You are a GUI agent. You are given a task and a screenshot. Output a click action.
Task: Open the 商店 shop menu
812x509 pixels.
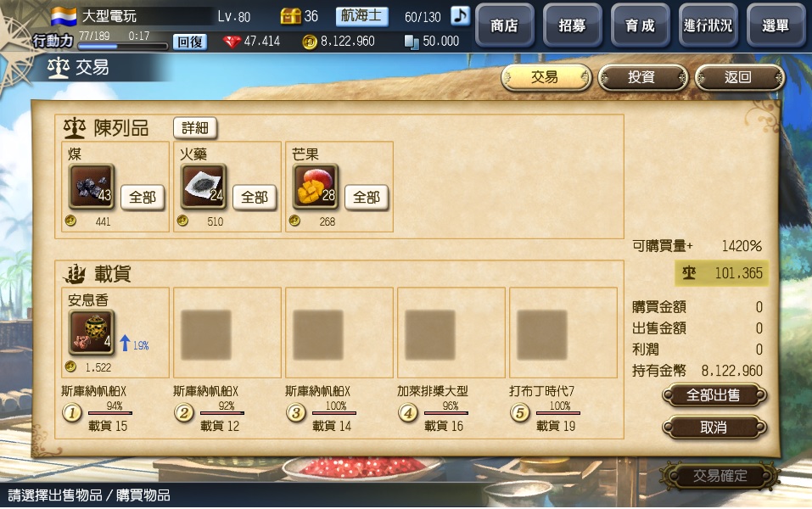(x=504, y=25)
